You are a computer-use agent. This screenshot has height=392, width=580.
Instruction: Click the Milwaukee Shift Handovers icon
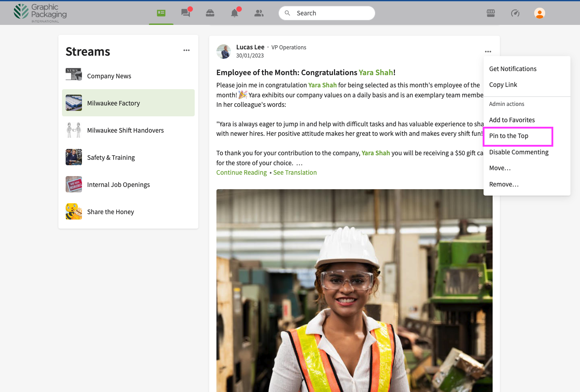click(74, 130)
